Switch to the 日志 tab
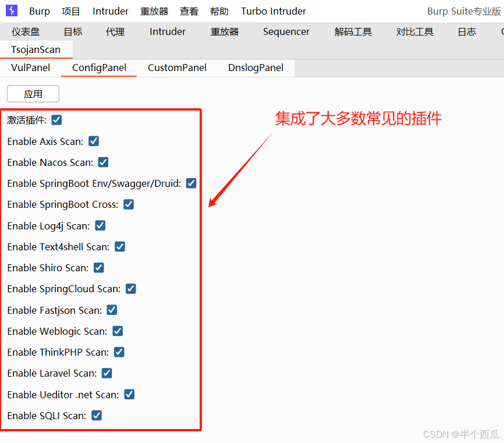 click(x=467, y=31)
